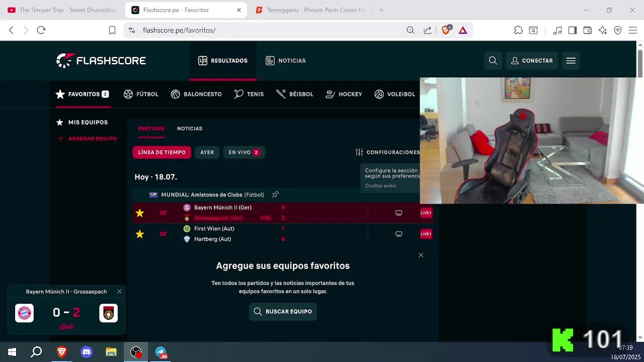Pin the MUNDIAL Amistosos de Clubes league
The height and width of the screenshot is (362, 644).
pos(275,195)
